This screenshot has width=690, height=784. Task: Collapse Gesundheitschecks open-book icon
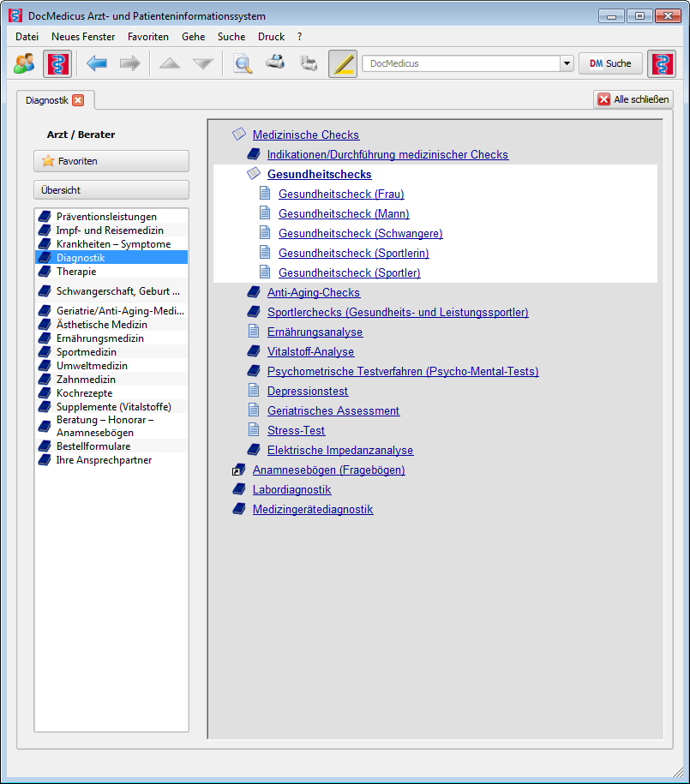point(254,173)
